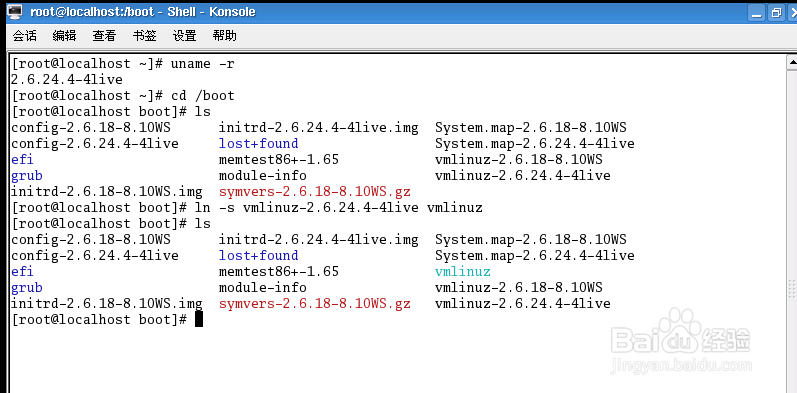
Task: Open the 设置 menu
Action: (185, 36)
